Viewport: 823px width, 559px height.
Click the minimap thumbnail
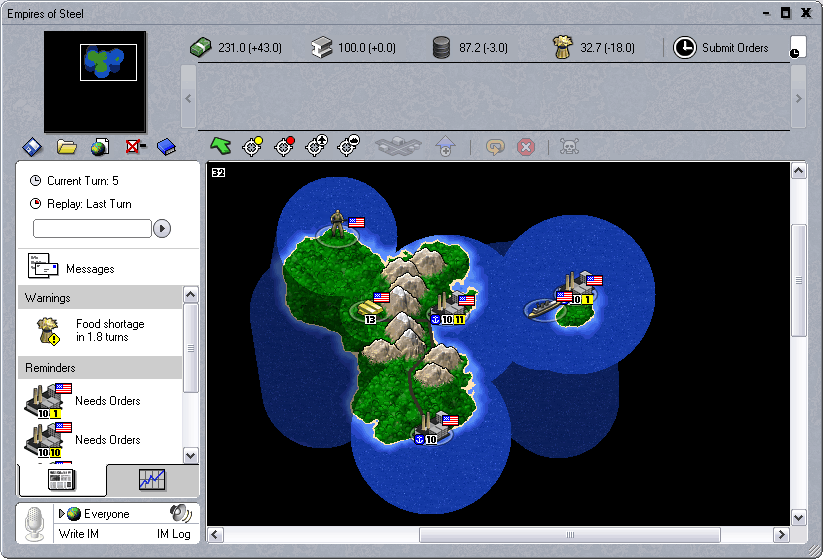[95, 81]
